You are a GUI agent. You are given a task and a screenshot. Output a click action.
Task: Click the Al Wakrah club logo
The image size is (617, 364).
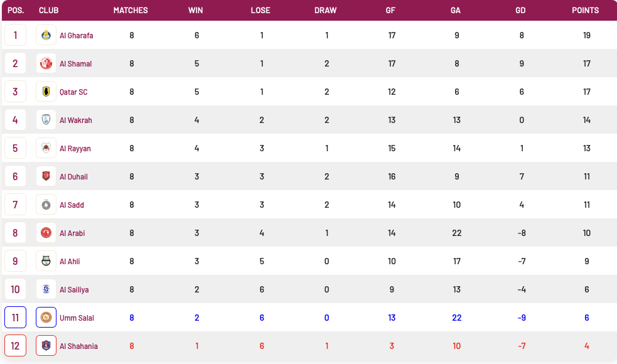pyautogui.click(x=46, y=120)
